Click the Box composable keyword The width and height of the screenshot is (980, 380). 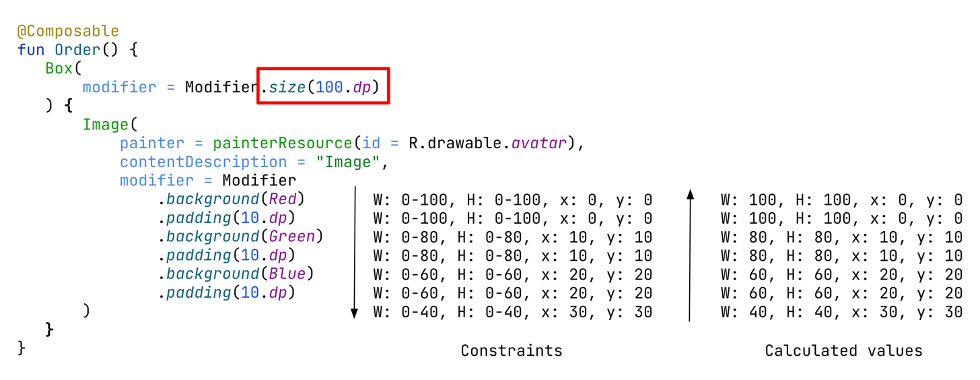click(60, 68)
